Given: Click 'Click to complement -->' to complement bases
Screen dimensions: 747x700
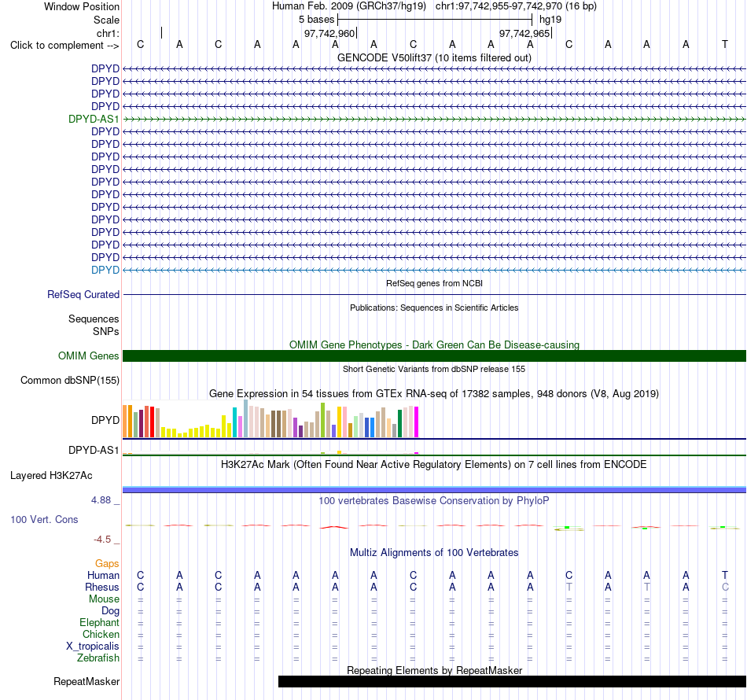Looking at the screenshot, I should point(64,46).
